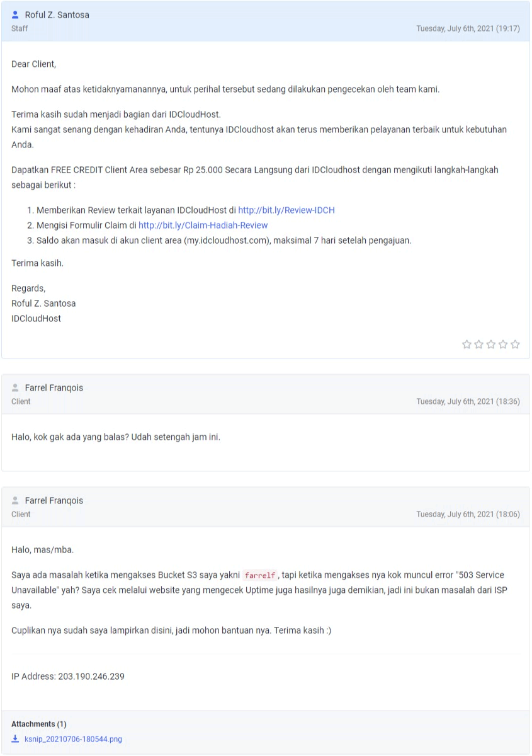Screen dimensions: 532x756
Task: Click Farrel Franqois name on the 18:06 message
Action: click(x=54, y=500)
